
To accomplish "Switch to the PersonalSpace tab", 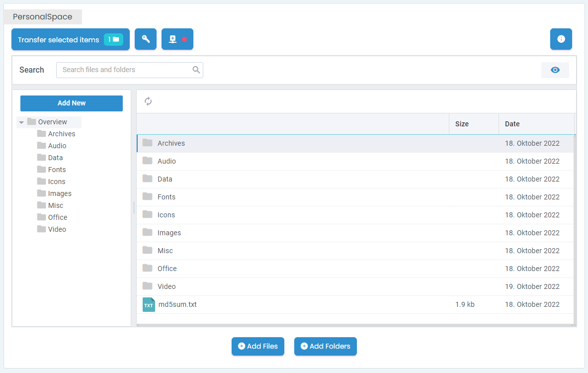I will (43, 17).
